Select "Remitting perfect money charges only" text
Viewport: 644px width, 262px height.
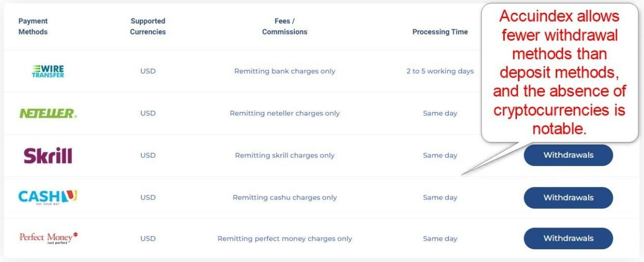[285, 239]
